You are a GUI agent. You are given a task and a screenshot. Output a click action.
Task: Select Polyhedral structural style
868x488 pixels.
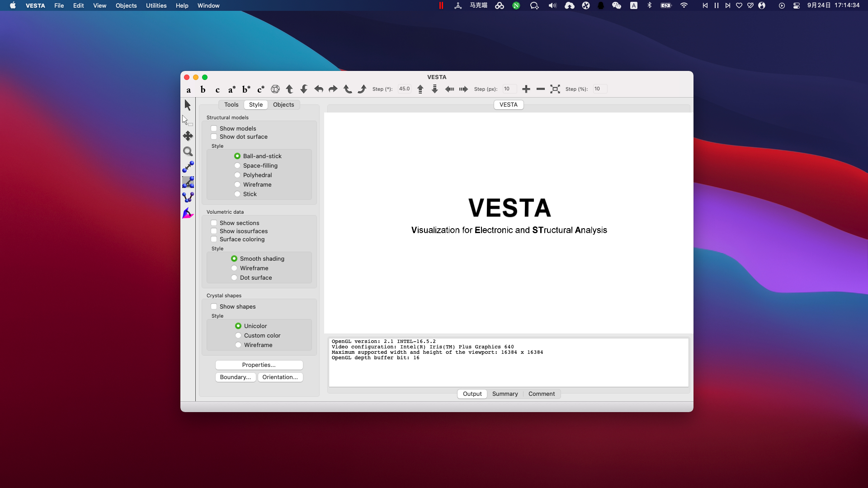click(x=237, y=175)
